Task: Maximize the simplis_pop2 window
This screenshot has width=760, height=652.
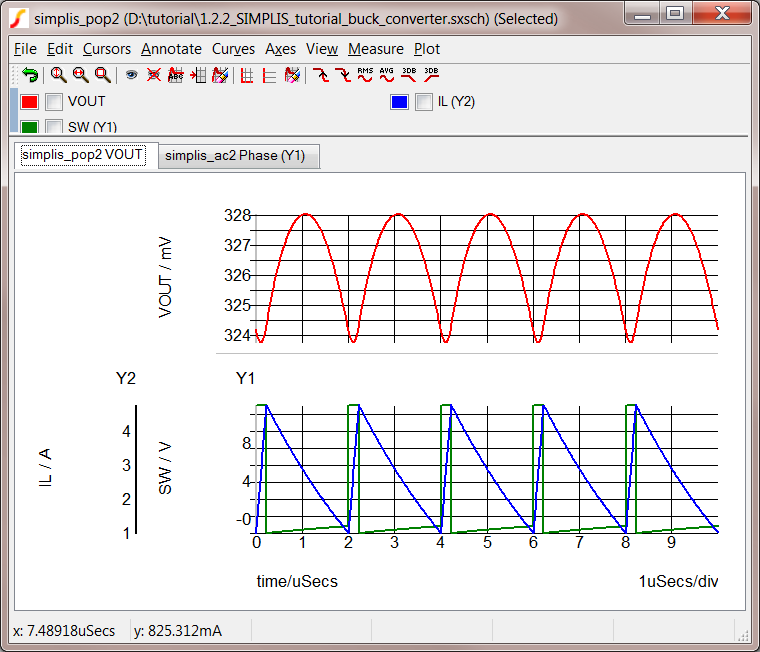Action: click(x=675, y=13)
